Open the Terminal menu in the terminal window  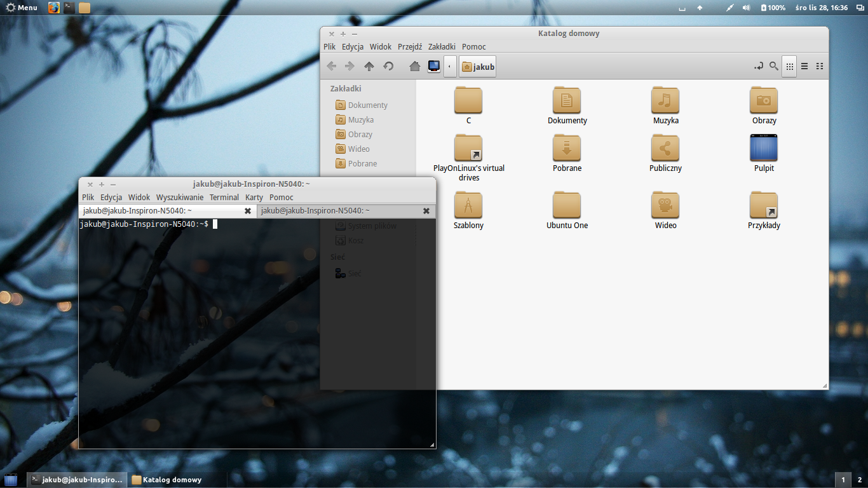224,198
